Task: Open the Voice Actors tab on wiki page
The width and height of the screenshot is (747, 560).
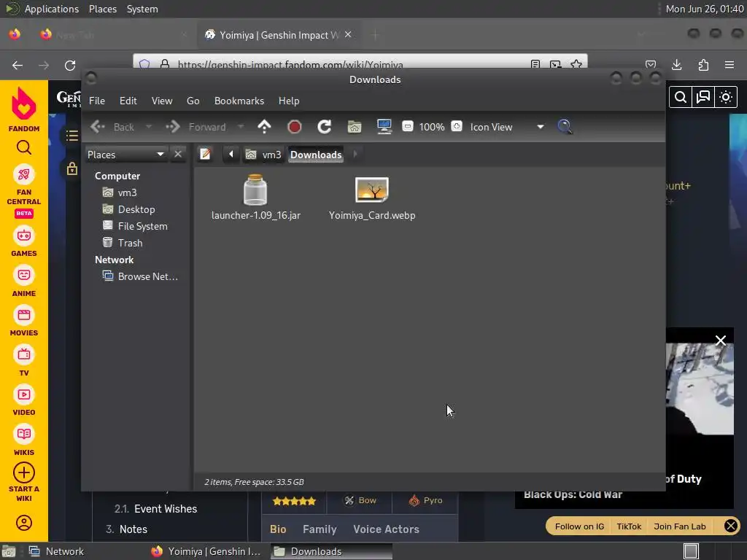Action: pos(386,529)
